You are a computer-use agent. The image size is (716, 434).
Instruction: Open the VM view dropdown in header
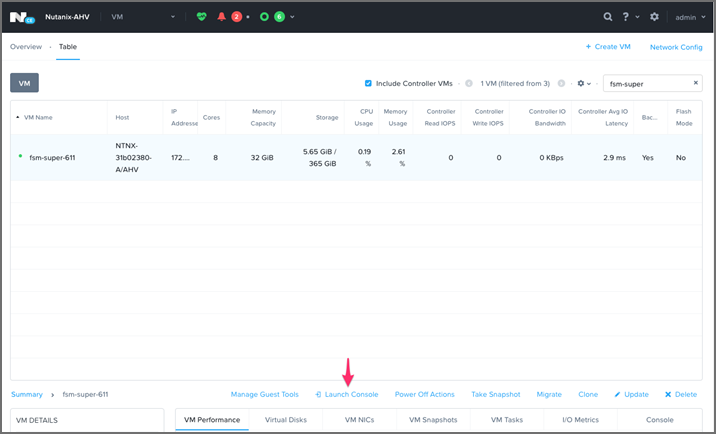tap(143, 17)
